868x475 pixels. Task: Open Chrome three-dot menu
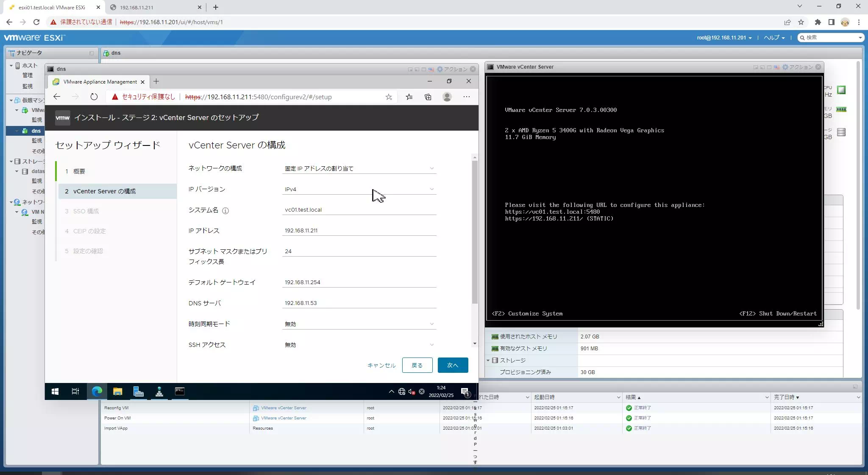859,22
